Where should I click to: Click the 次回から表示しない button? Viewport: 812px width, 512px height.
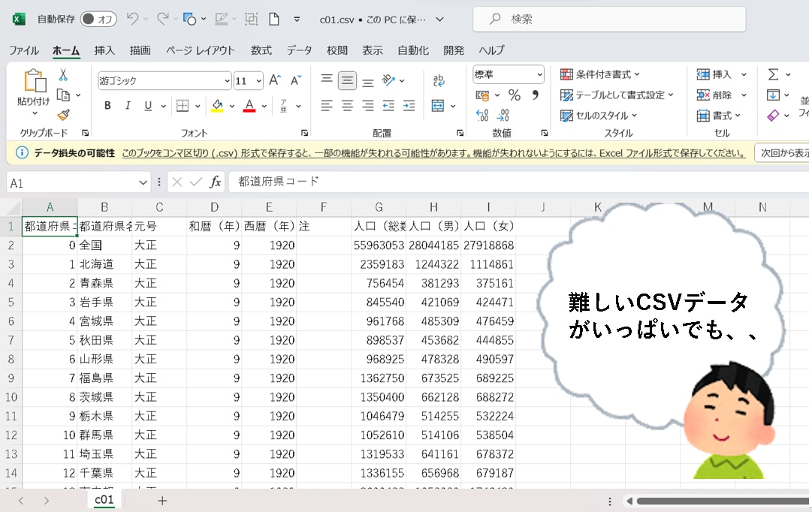[783, 153]
